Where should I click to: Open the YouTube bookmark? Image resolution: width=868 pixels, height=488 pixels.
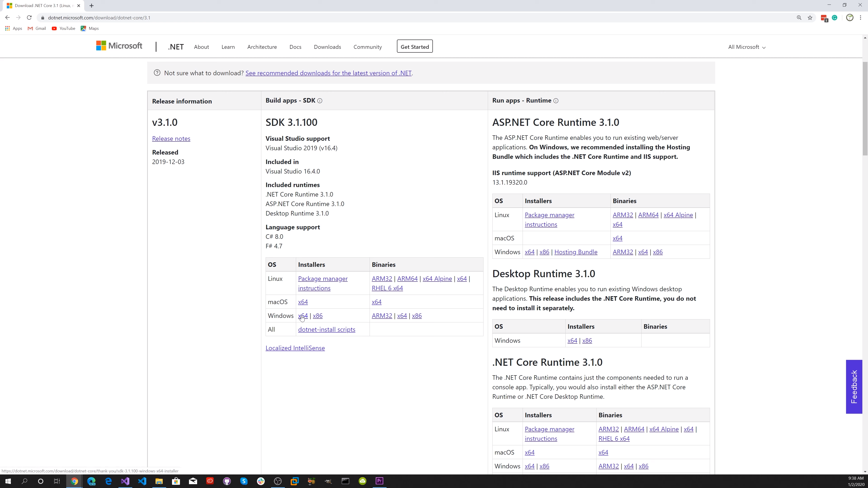point(63,28)
